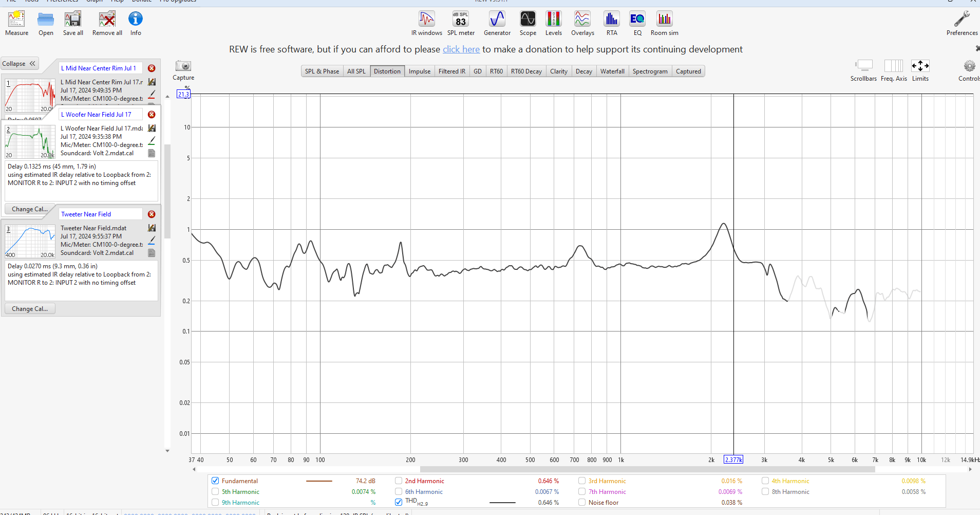980x515 pixels.
Task: Remove the L Woofer Near Field measurement
Action: 152,115
